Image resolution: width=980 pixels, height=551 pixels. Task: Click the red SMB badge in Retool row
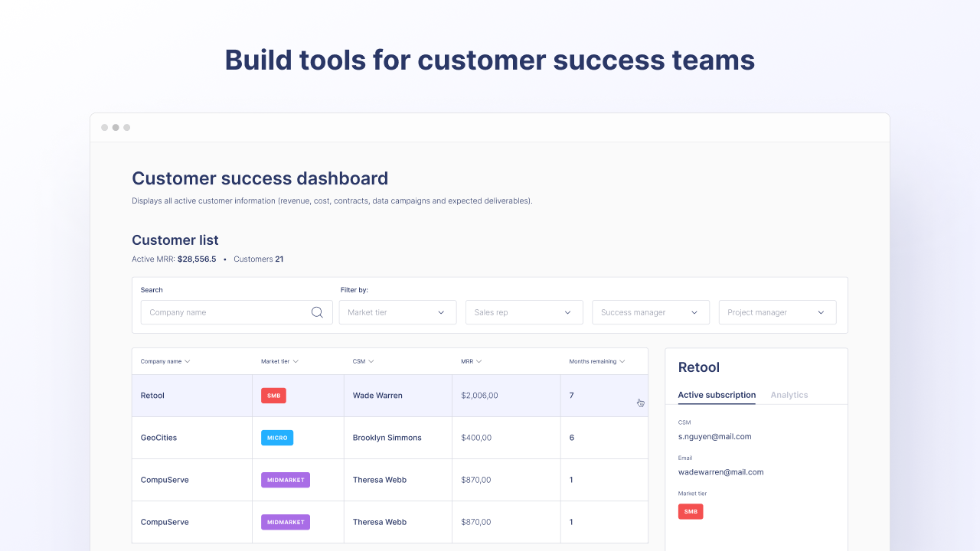[273, 396]
